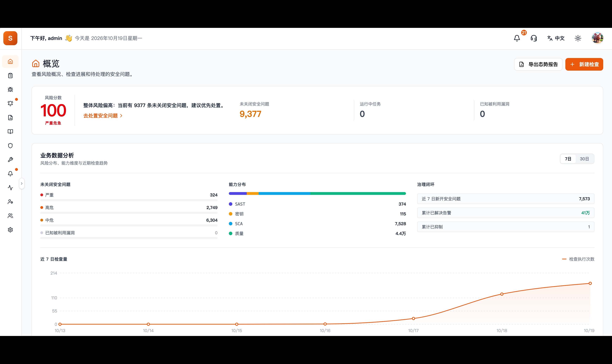This screenshot has height=364, width=612.
Task: Click the 新建检查 button
Action: click(584, 64)
